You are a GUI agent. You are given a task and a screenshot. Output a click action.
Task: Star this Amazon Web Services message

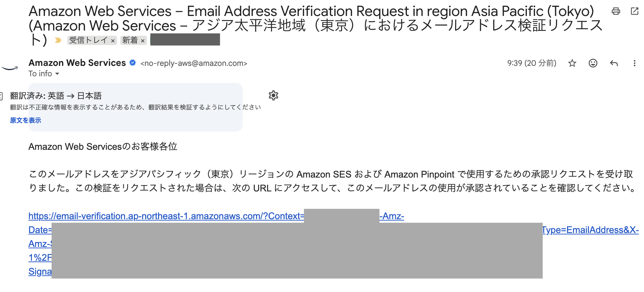pos(572,63)
